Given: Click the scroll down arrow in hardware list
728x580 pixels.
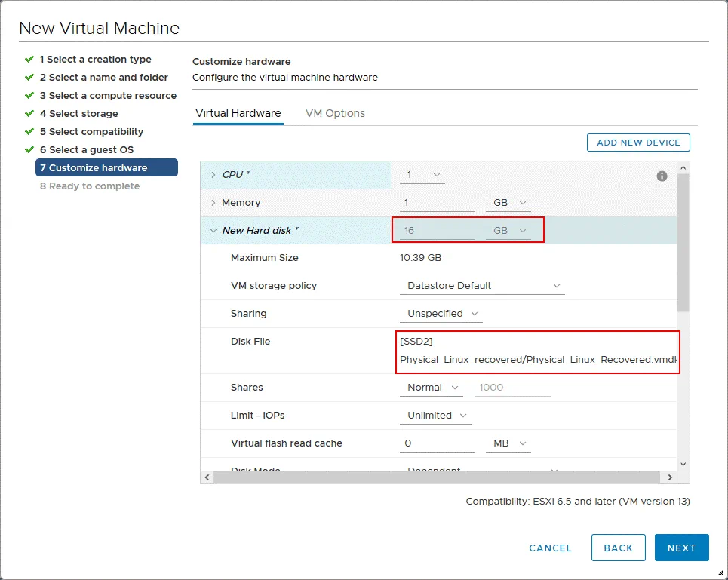Looking at the screenshot, I should (683, 464).
